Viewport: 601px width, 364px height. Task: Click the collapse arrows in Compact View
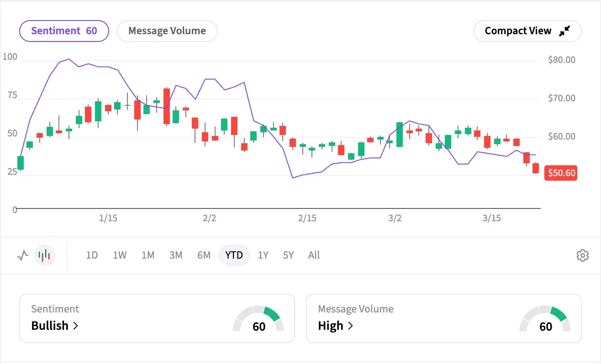pyautogui.click(x=565, y=31)
